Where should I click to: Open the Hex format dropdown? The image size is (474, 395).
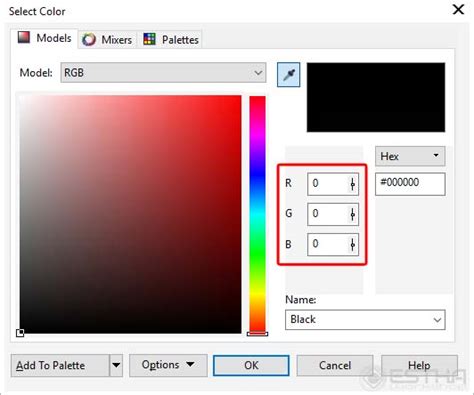(x=410, y=156)
